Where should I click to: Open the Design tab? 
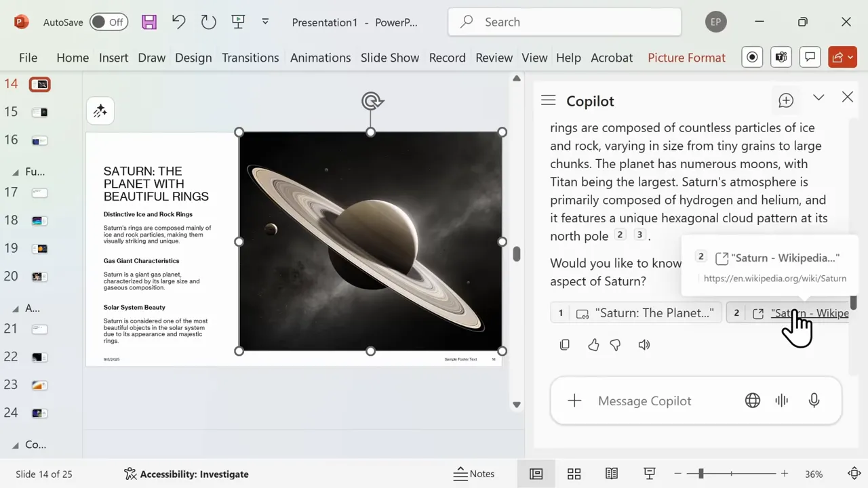(193, 58)
